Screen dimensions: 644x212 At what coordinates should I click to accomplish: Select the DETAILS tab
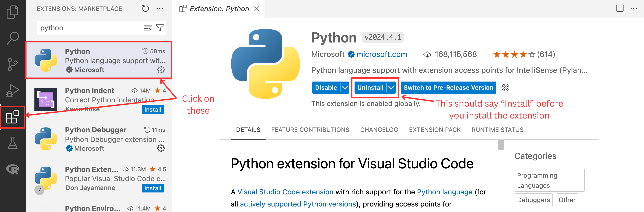pos(248,130)
